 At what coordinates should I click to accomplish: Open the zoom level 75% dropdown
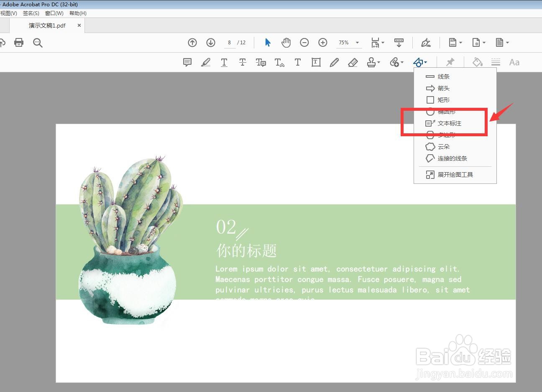click(x=357, y=42)
